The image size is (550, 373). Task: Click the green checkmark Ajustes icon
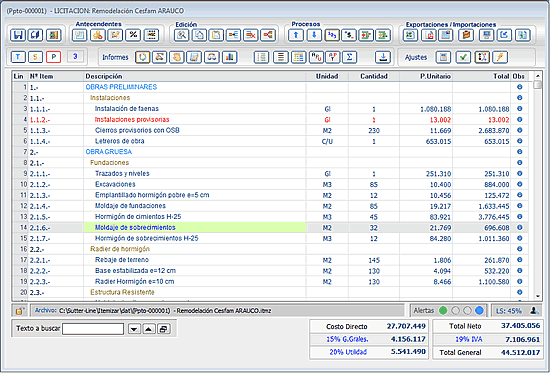point(463,57)
